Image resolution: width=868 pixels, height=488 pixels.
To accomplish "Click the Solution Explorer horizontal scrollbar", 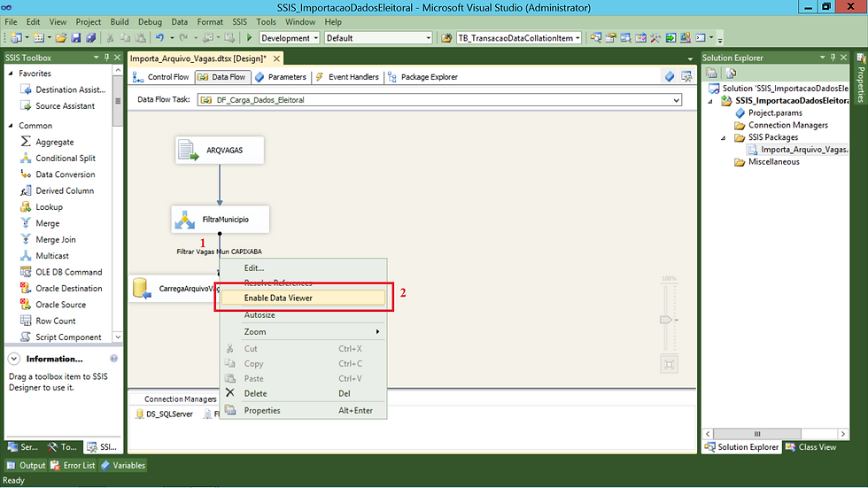I will [x=775, y=434].
